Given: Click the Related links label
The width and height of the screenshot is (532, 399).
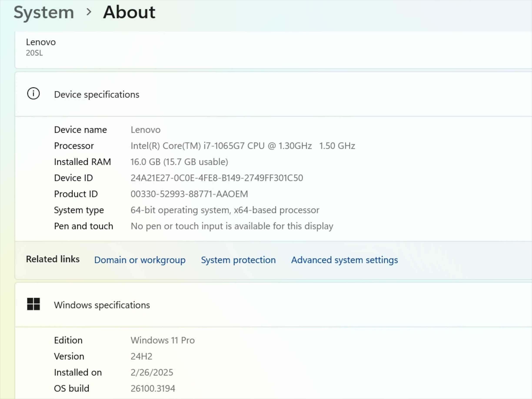Looking at the screenshot, I should click(53, 259).
